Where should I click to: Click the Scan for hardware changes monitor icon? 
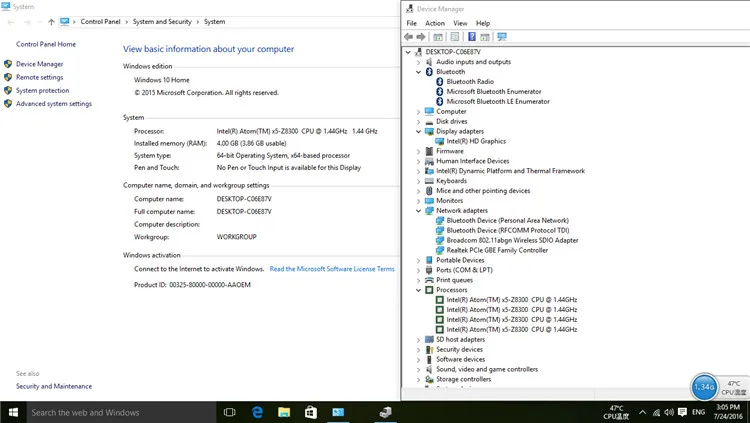click(x=502, y=37)
